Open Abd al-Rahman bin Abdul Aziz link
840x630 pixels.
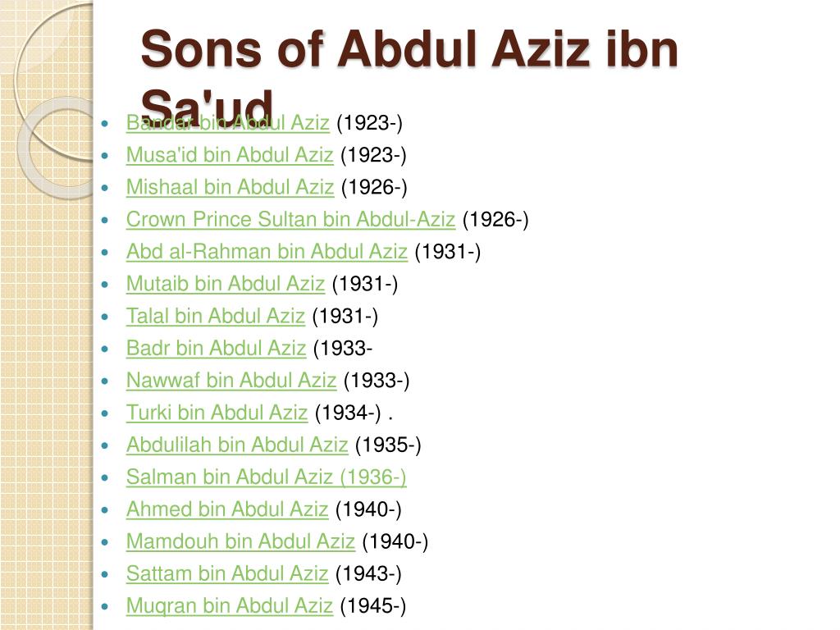[267, 251]
